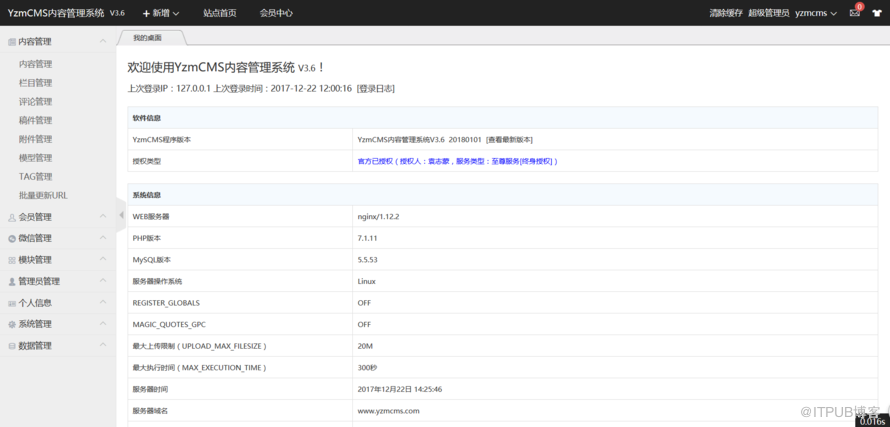The width and height of the screenshot is (890, 427).
Task: Click the 系统管理 gear icon
Action: (12, 324)
